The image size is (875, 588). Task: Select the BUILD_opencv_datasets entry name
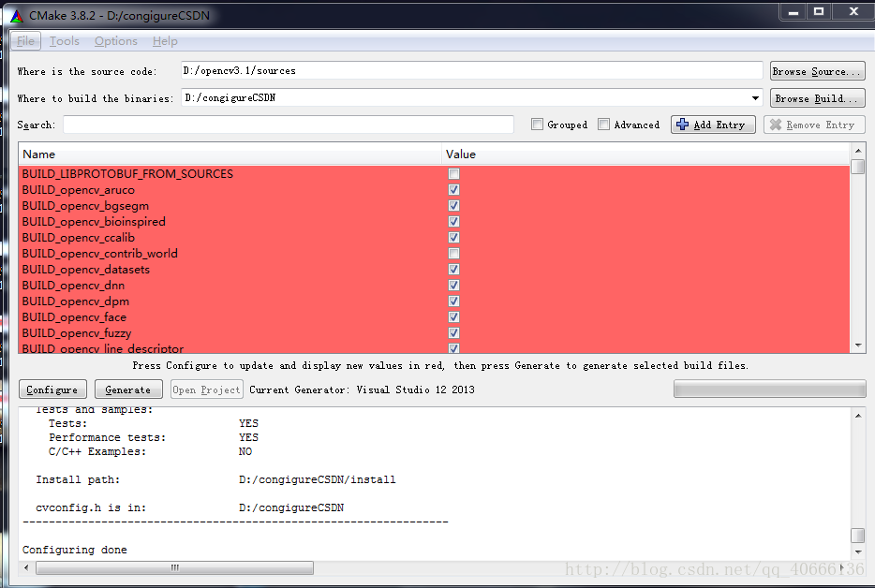point(86,270)
